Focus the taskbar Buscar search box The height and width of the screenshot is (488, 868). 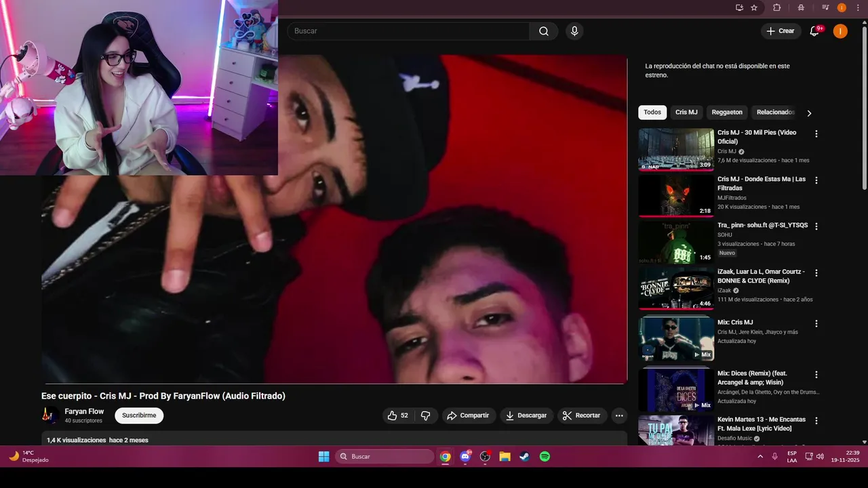tap(384, 457)
